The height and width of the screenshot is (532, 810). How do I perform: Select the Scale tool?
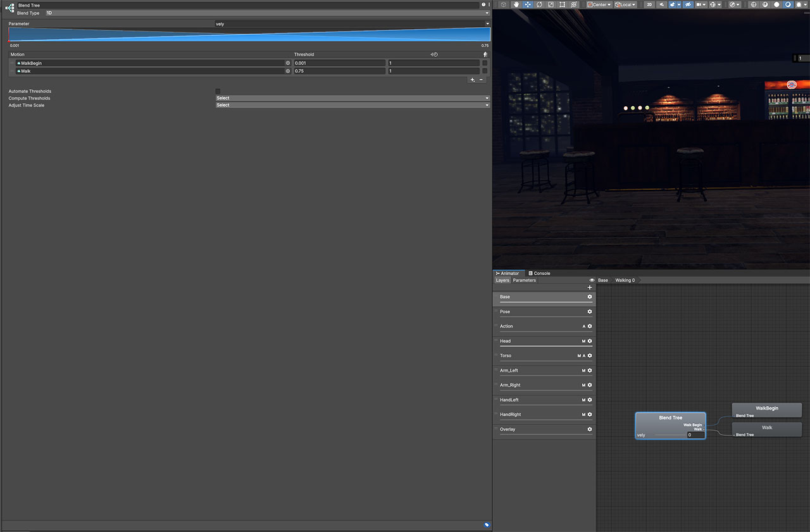coord(551,4)
